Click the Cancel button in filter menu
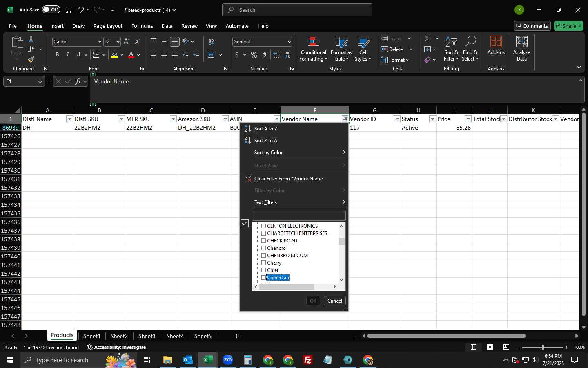The height and width of the screenshot is (368, 588). [335, 301]
